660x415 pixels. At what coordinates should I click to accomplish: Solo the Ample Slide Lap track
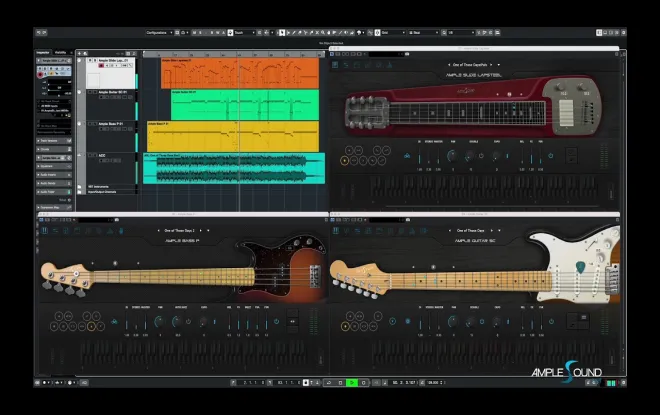(95, 60)
